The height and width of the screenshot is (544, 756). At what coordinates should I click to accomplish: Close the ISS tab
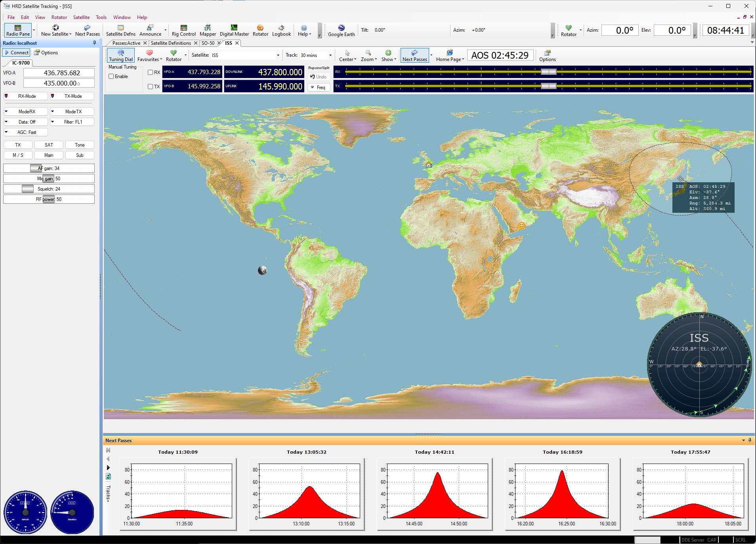coord(237,43)
